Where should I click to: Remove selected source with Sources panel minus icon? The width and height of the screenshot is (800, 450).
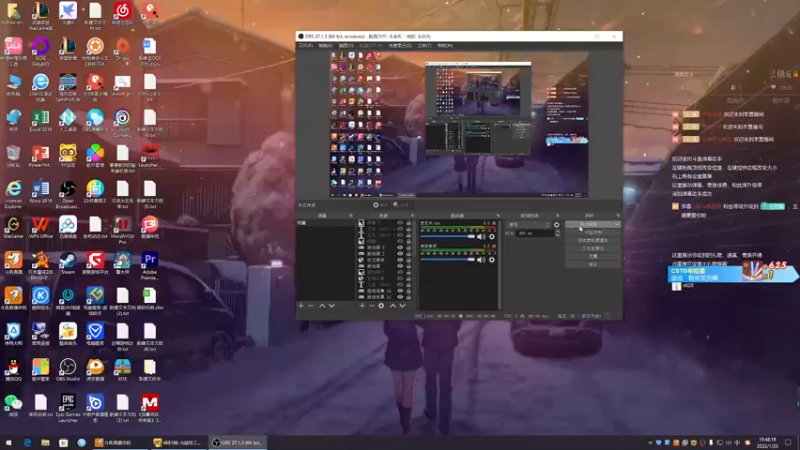(x=371, y=306)
